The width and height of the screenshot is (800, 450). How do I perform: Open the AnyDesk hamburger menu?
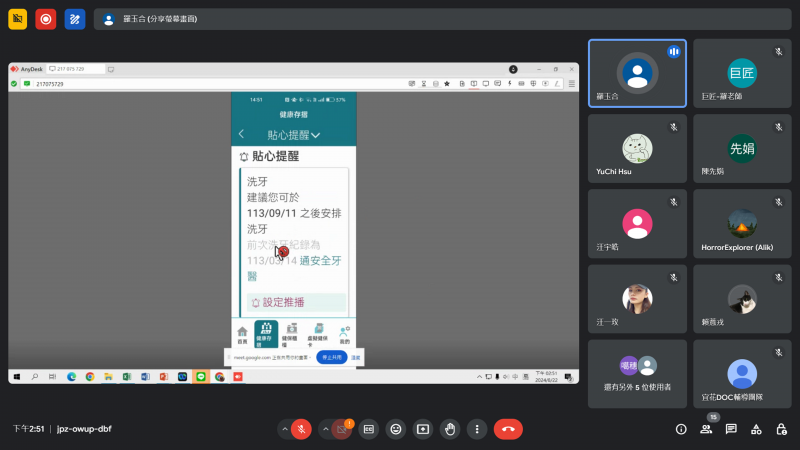pyautogui.click(x=572, y=84)
